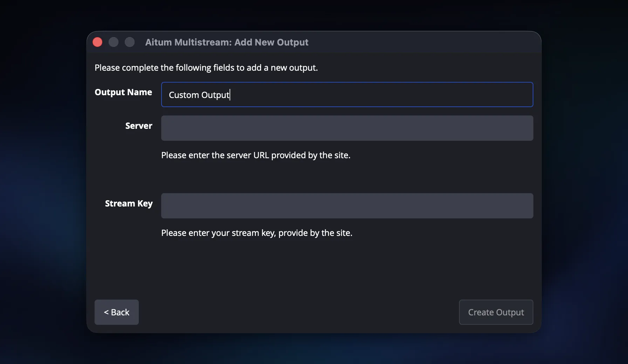Click the stream key hint text
Screen dimensions: 628x364
click(x=257, y=233)
